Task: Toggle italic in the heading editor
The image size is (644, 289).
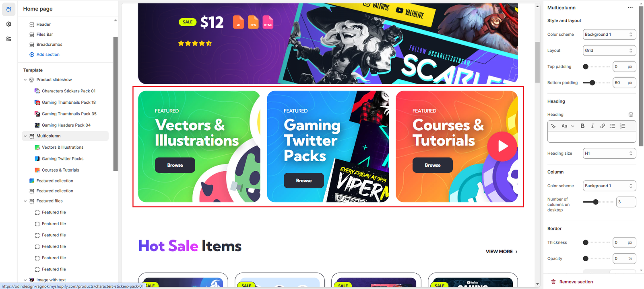Action: point(592,126)
